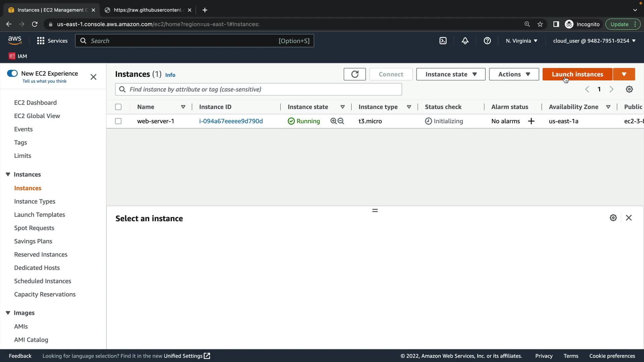Open details panel settings gear

pos(613,218)
